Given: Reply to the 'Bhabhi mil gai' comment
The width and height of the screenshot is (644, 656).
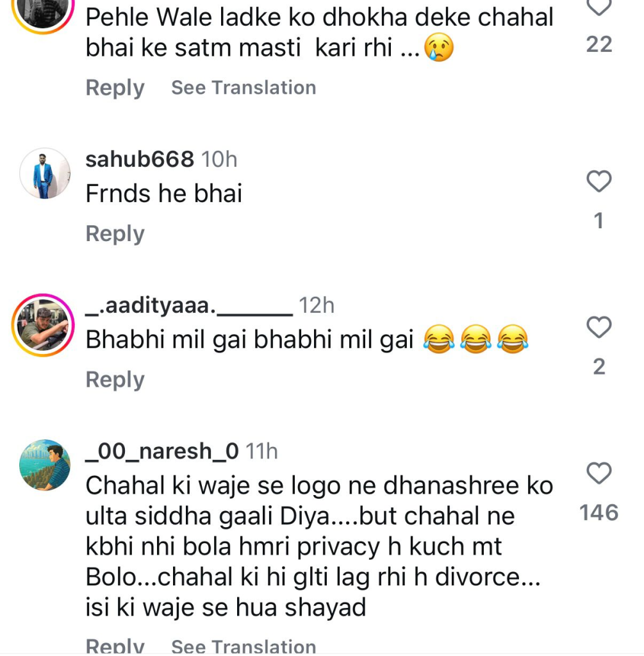Looking at the screenshot, I should tap(115, 380).
